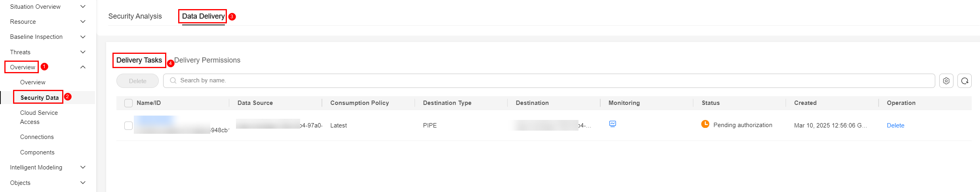
Task: Check the delivery task row checkbox
Action: [x=128, y=125]
